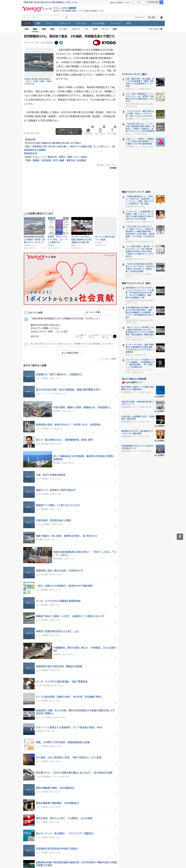Open recommended article 島根原発の金具、直径が半分以下
The image size is (186, 868).
click(69, 425)
